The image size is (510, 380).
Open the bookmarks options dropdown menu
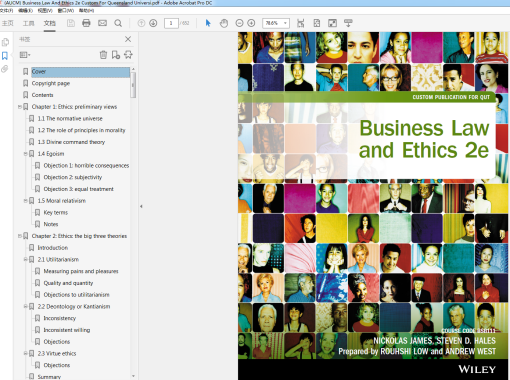(x=25, y=55)
